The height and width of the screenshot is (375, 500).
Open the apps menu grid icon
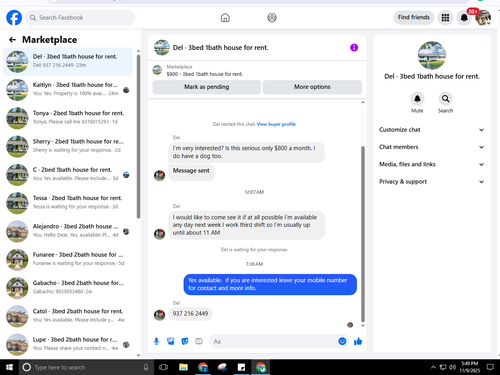(x=445, y=18)
